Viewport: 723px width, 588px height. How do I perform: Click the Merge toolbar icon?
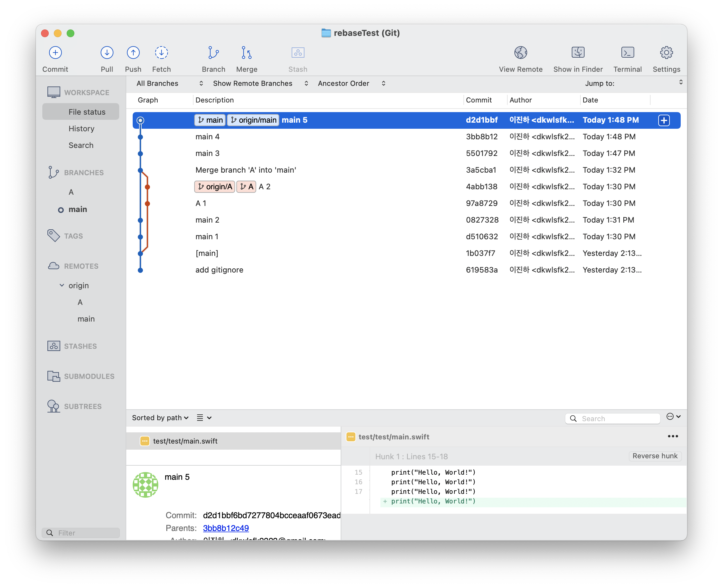point(246,53)
